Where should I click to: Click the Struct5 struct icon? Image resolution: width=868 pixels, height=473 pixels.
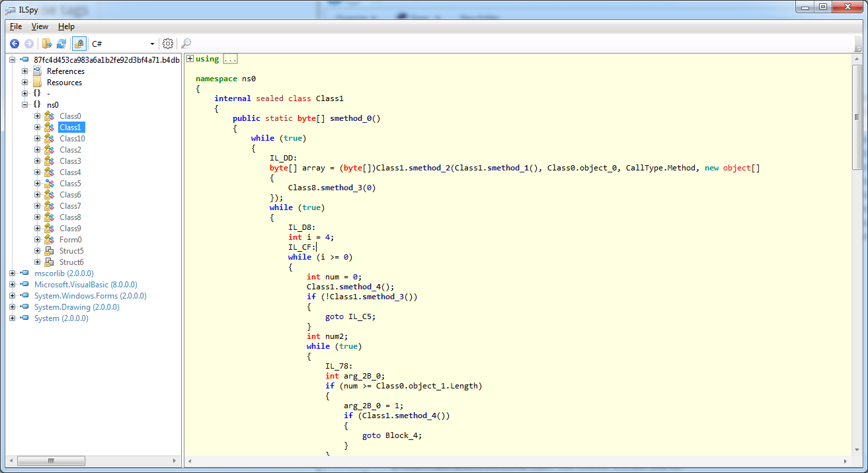click(49, 251)
